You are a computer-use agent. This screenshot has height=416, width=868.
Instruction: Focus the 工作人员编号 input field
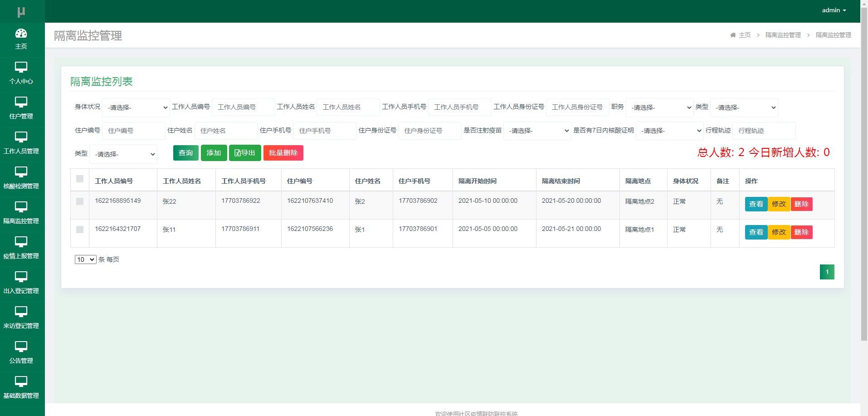(244, 108)
